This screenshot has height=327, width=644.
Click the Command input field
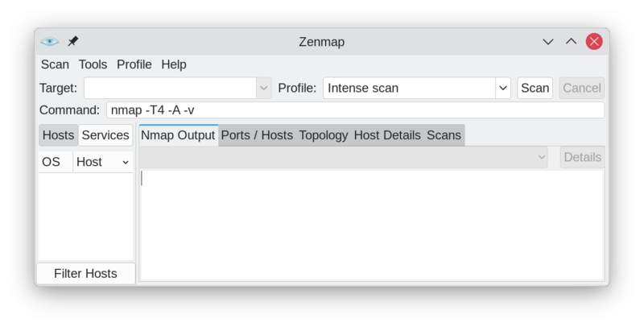click(354, 110)
